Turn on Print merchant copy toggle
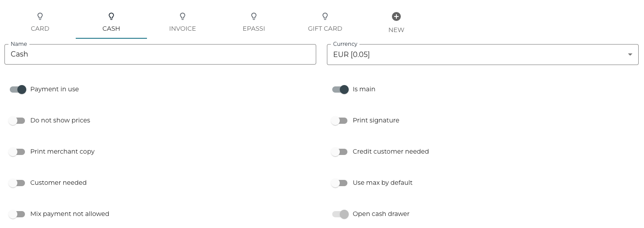Screen dimensions: 644x228 point(17,152)
